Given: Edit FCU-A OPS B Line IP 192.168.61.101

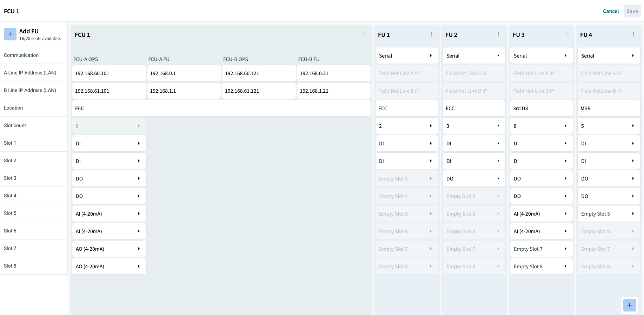Looking at the screenshot, I should (109, 91).
